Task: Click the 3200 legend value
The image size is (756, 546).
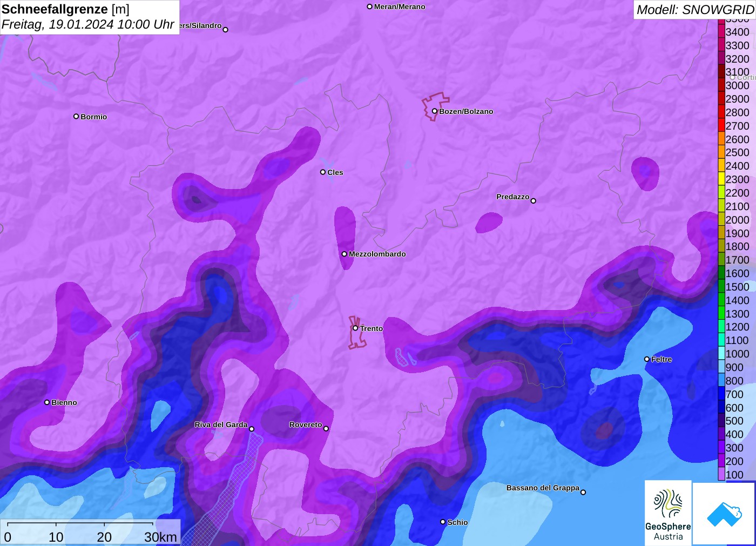Action: tap(737, 59)
